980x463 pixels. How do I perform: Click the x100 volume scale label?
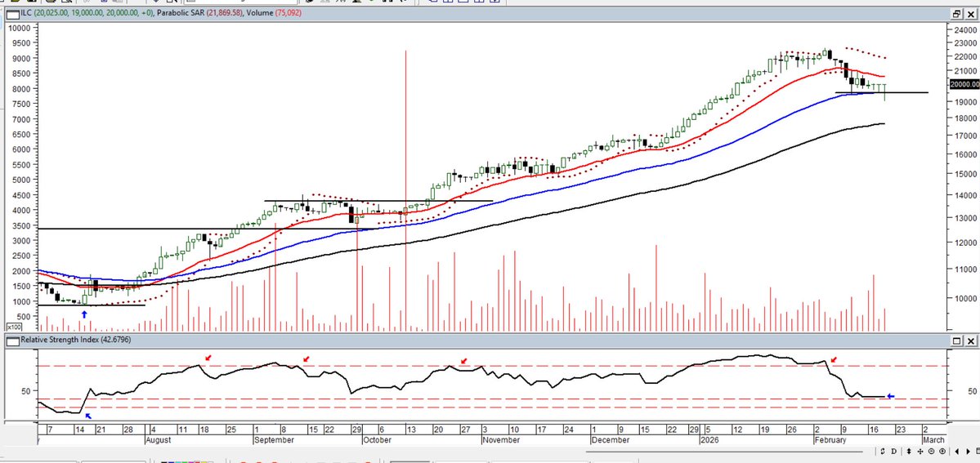click(x=13, y=327)
